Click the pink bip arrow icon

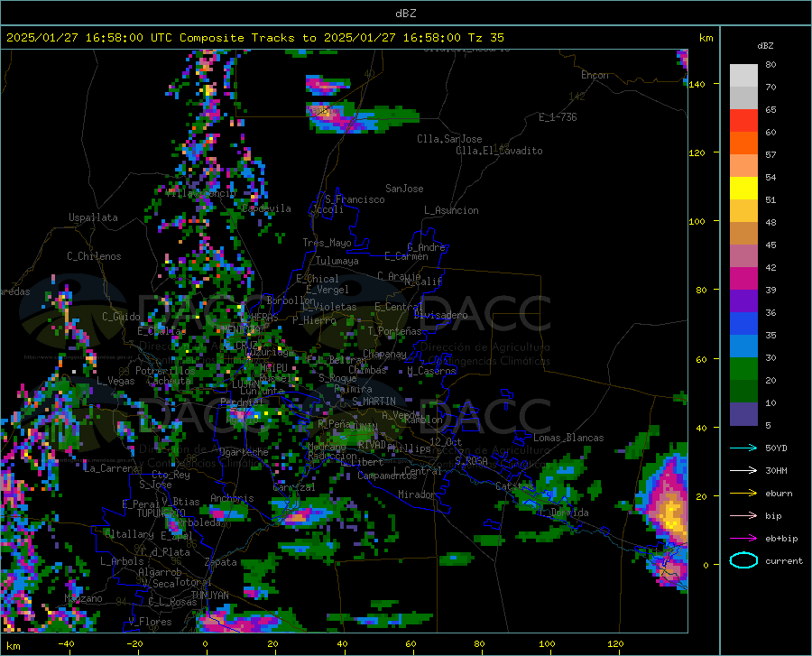(743, 516)
